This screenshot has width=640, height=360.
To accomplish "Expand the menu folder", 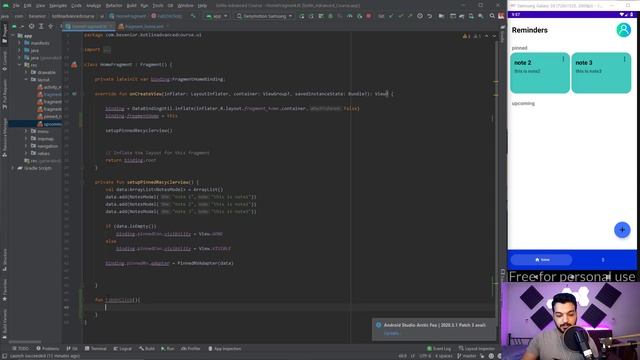I will [26, 131].
